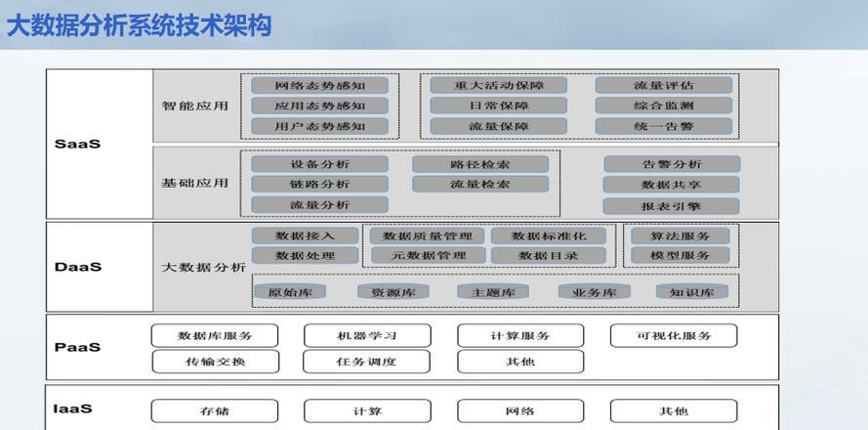Viewport: 868px width, 430px height.
Task: Choose the 统一告警 box
Action: [x=664, y=126]
